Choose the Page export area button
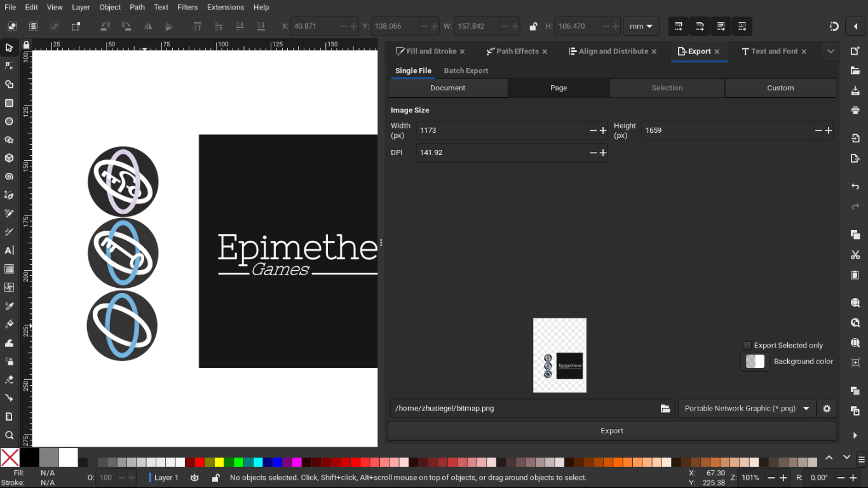The image size is (868, 488). [559, 88]
